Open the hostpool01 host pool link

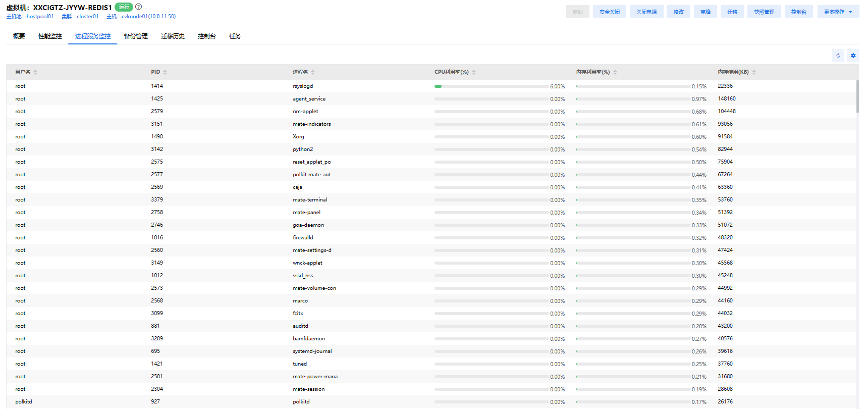(x=40, y=17)
